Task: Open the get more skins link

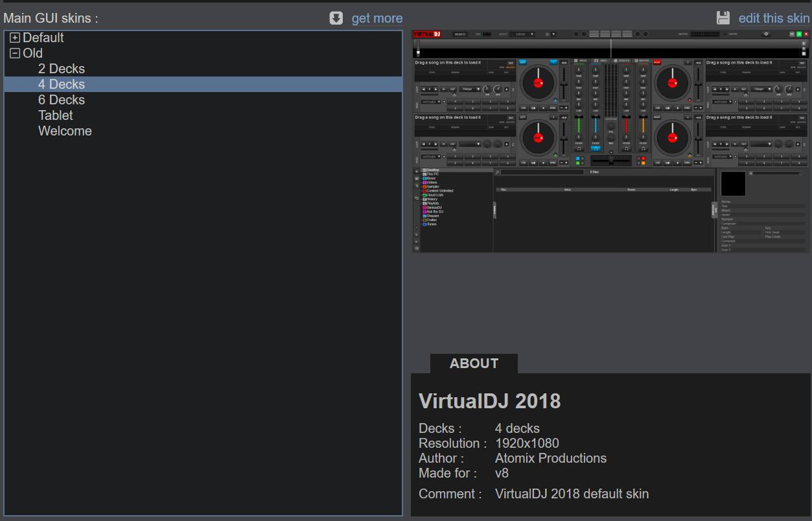Action: pos(377,18)
